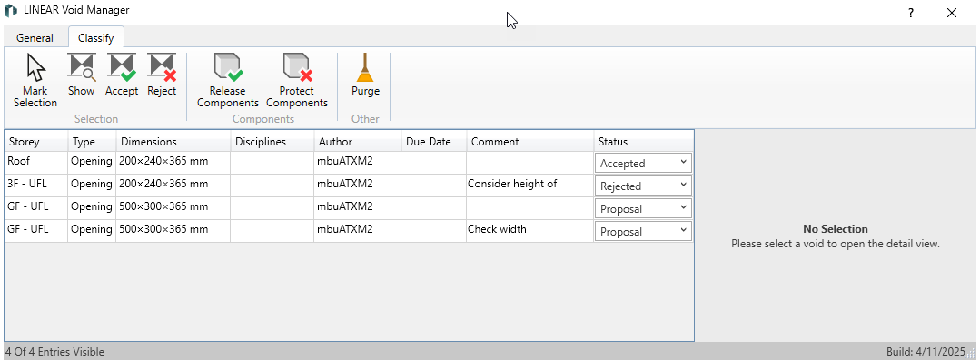Click the Due Date column header
The width and height of the screenshot is (980, 361).
click(x=434, y=141)
